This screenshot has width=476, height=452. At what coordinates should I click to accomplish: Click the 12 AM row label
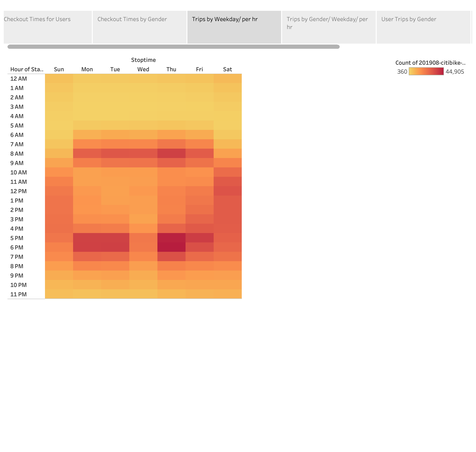click(19, 79)
